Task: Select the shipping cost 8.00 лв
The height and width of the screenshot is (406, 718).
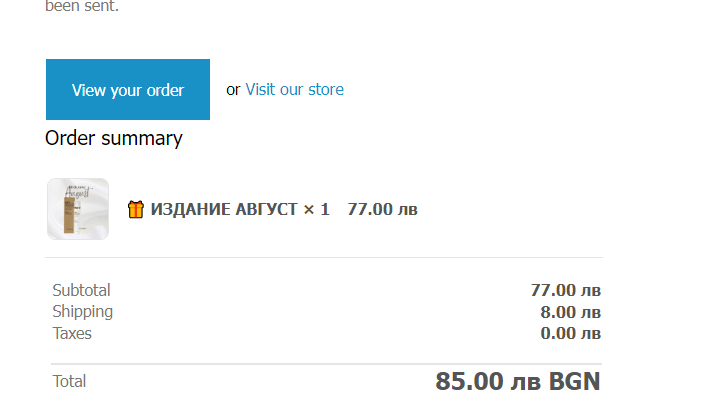Action: click(x=570, y=311)
